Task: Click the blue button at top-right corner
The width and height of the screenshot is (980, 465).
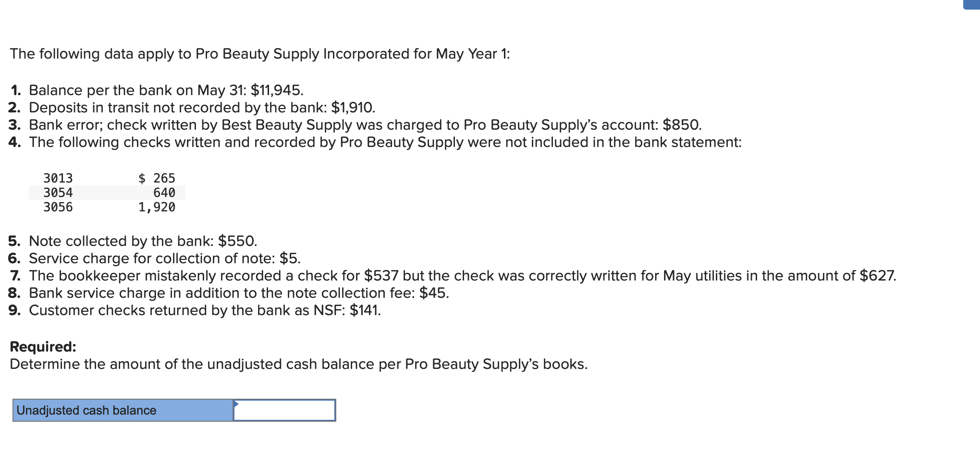Action: point(971,4)
